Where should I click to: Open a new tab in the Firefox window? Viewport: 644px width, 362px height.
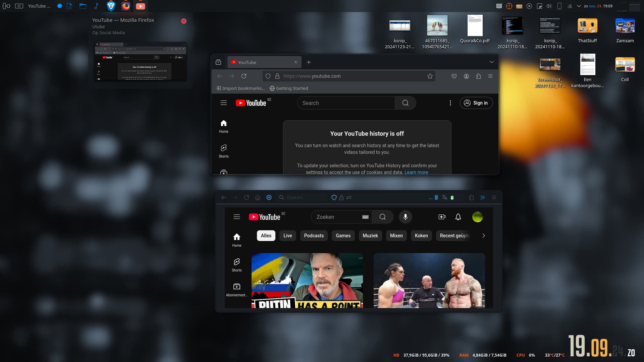click(x=309, y=62)
